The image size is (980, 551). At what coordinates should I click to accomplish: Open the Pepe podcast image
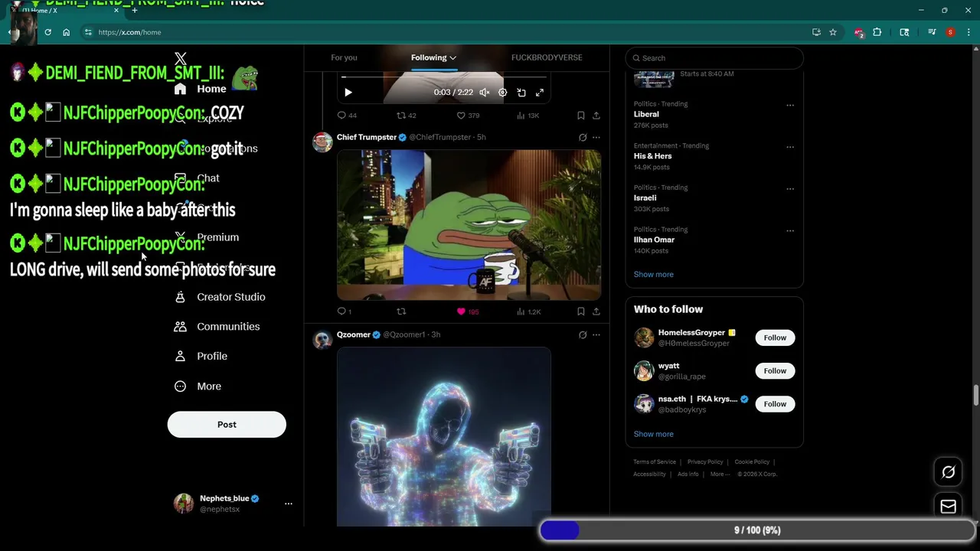(x=469, y=224)
